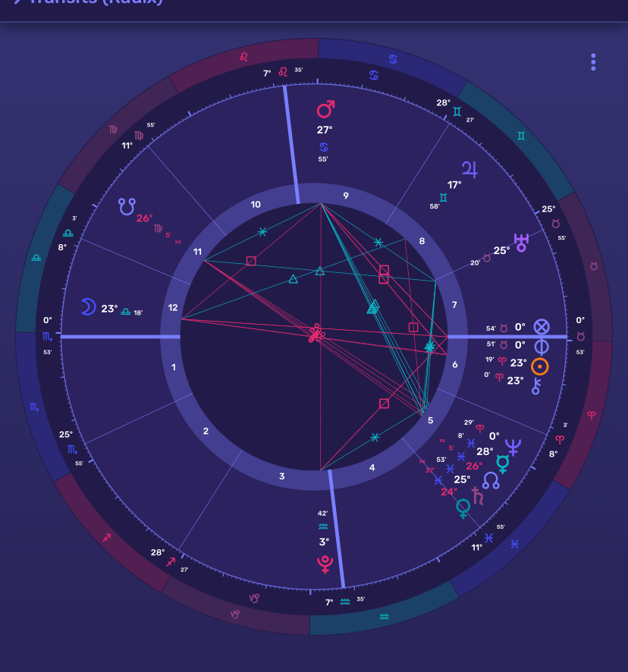
Task: Select the Cancer sign on outer ring
Action: [x=393, y=59]
